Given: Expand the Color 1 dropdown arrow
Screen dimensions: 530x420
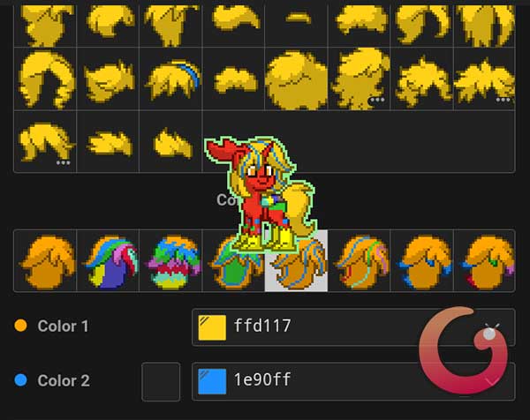Looking at the screenshot, I should click(x=492, y=326).
